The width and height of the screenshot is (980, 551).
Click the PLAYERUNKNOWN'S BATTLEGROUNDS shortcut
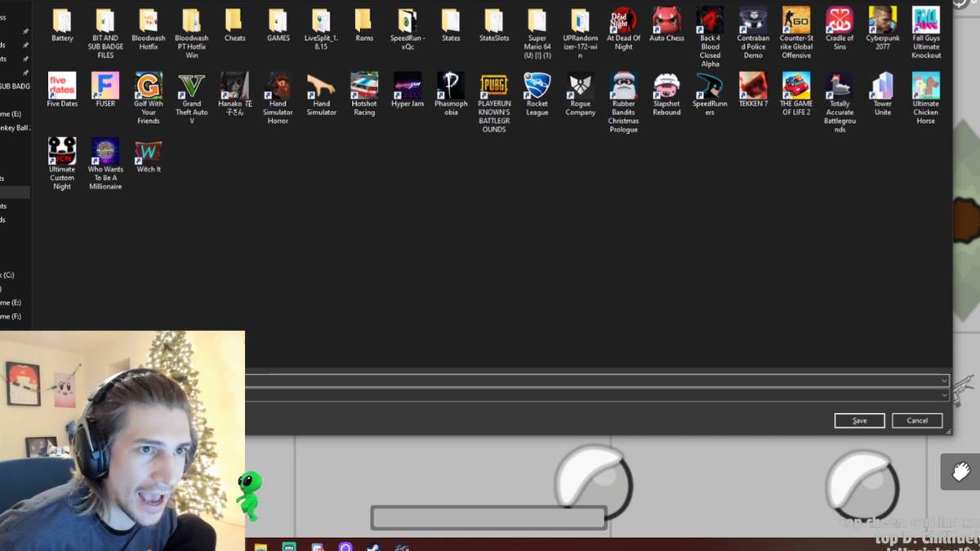(x=493, y=87)
